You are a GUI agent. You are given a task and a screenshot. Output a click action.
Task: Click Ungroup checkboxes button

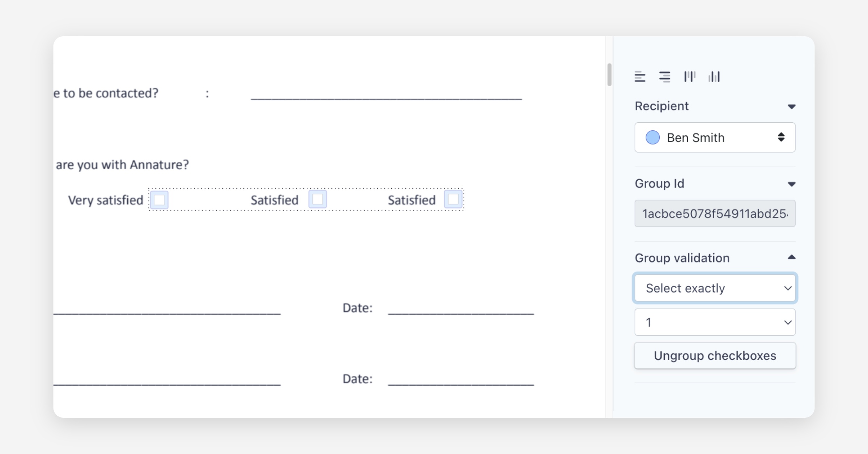715,356
